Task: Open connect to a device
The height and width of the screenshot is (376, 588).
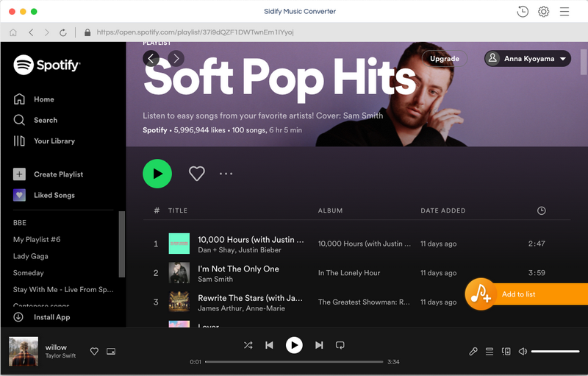Action: tap(506, 351)
